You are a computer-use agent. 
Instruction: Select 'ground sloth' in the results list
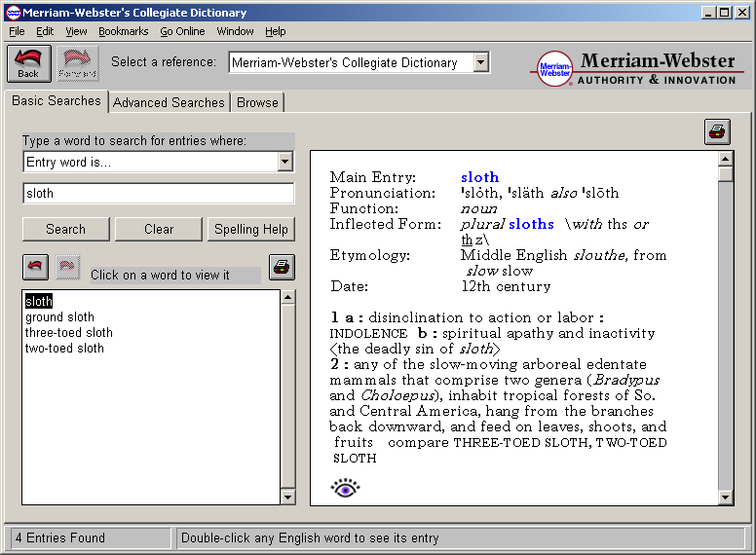tap(59, 317)
